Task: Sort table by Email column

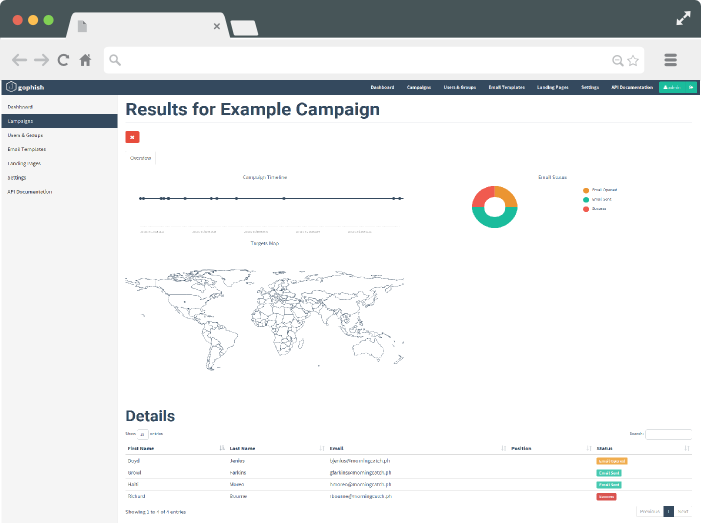Action: point(418,448)
